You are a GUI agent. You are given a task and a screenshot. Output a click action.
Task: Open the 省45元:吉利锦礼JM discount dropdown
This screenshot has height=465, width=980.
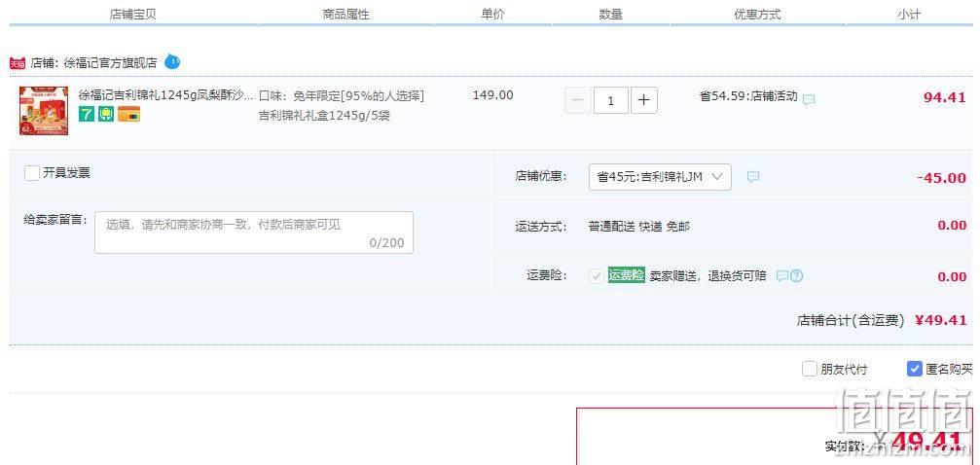660,177
